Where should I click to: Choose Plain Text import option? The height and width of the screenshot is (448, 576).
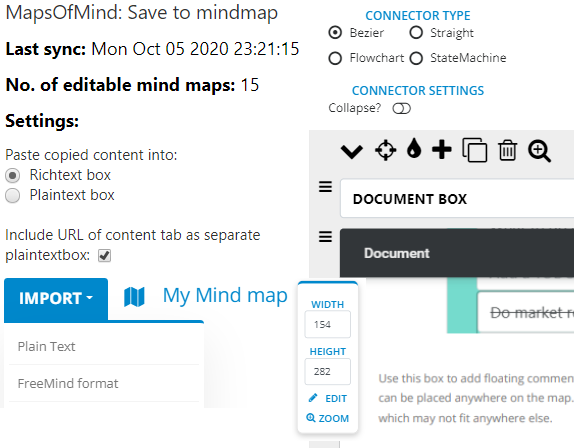click(x=104, y=346)
